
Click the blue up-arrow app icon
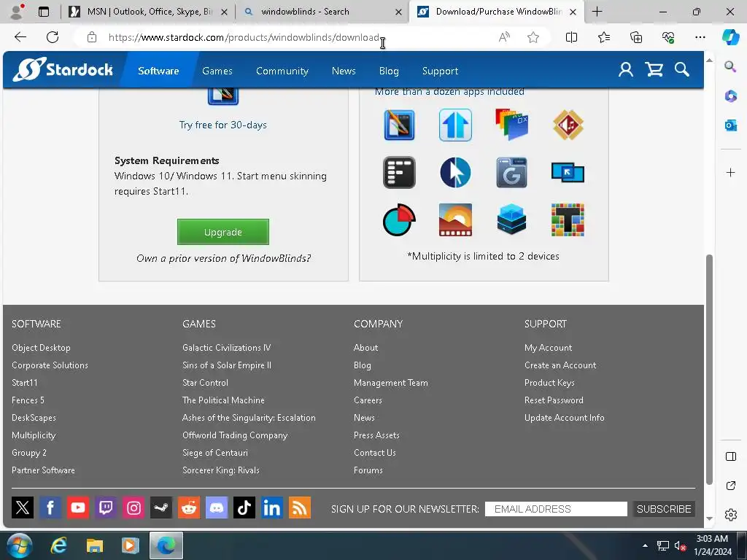tap(455, 125)
